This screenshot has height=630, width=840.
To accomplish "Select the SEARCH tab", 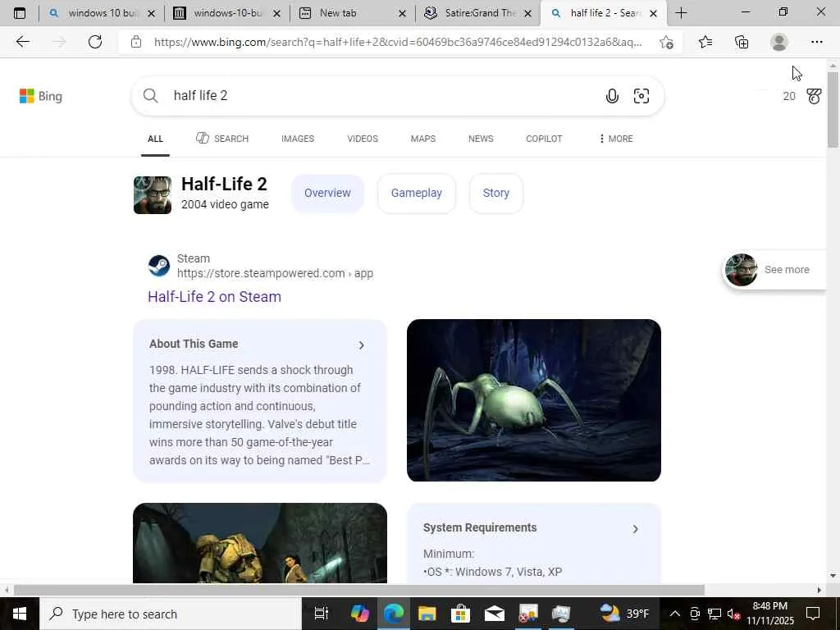I will (222, 139).
